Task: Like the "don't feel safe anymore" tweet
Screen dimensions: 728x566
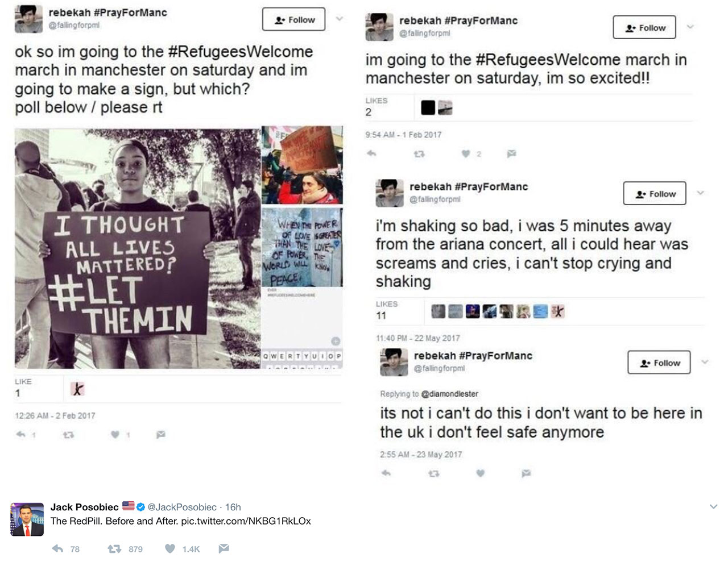Action: point(481,473)
